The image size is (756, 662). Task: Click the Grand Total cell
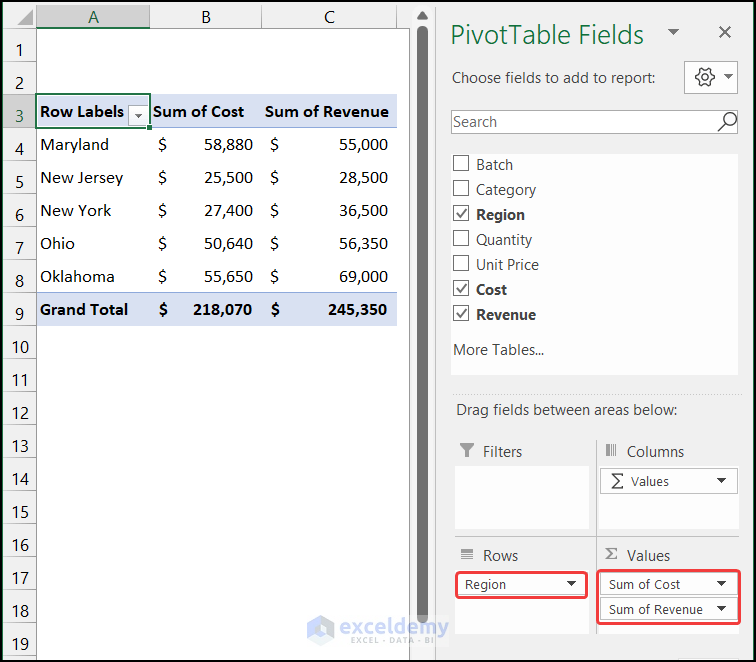click(x=84, y=310)
